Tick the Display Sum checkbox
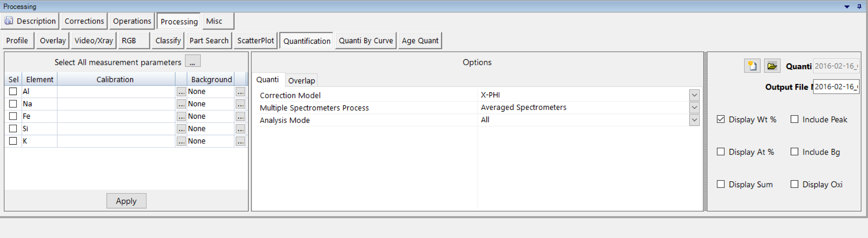868x238 pixels. 720,184
